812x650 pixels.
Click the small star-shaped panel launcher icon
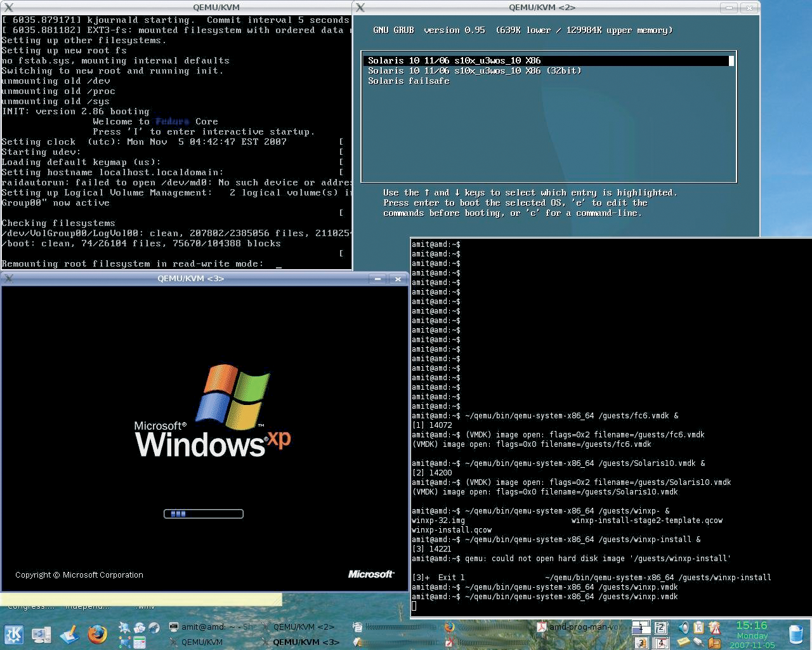pyautogui.click(x=124, y=627)
